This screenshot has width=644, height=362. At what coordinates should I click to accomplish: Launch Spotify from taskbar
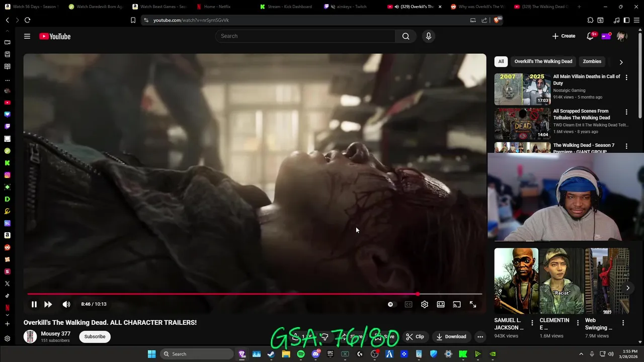(x=300, y=354)
